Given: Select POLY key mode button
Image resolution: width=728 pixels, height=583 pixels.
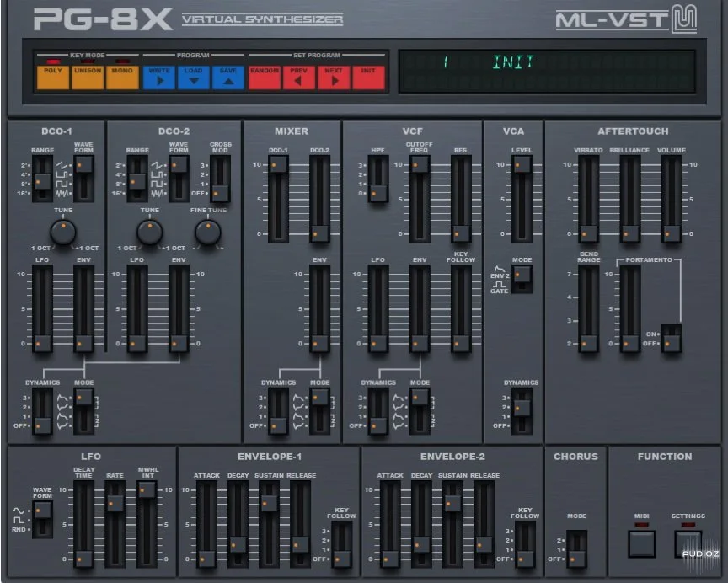Looking at the screenshot, I should click(x=53, y=78).
